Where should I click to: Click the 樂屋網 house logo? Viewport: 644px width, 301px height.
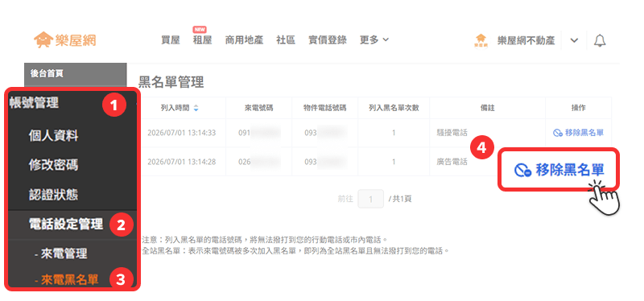click(x=65, y=39)
